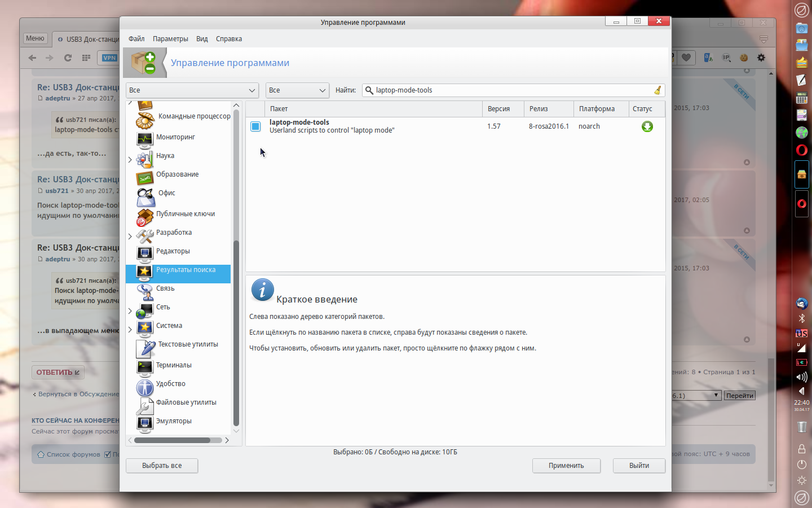Viewport: 812px width, 508px height.
Task: Click the Перейти button in the forum
Action: click(x=740, y=396)
